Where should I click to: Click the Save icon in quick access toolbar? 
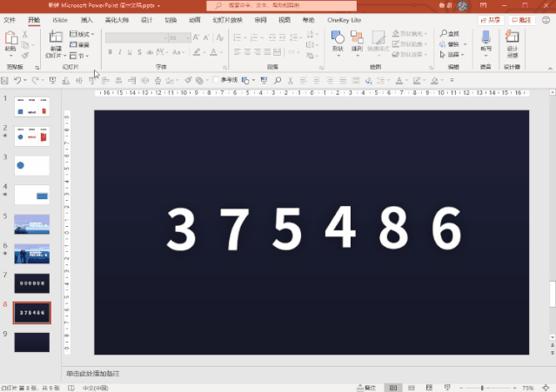tap(4, 81)
